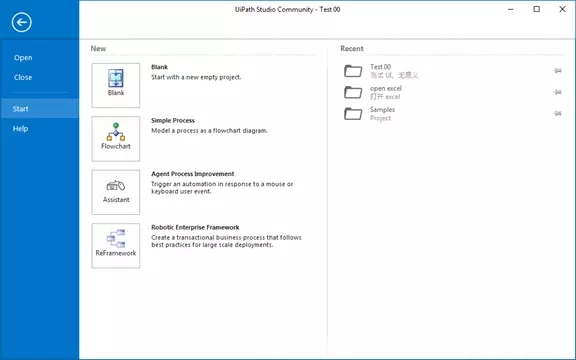The image size is (576, 360).
Task: Click the back arrow circle icon
Action: 22,22
